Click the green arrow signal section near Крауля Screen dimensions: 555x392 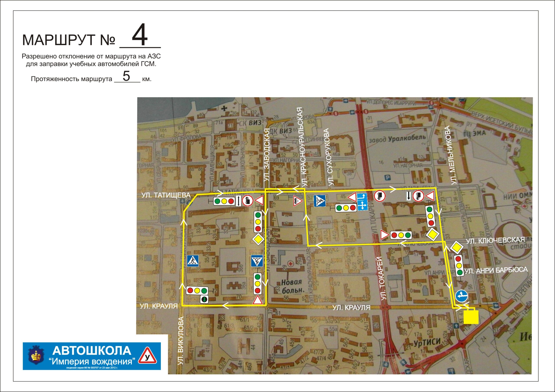[x=204, y=299]
